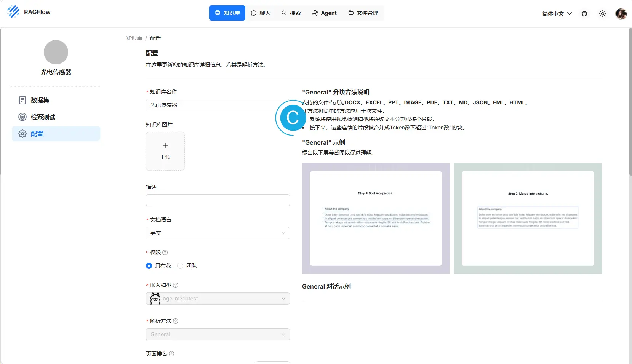Toggle the light/dark theme sun icon
This screenshot has height=364, width=632.
click(603, 14)
